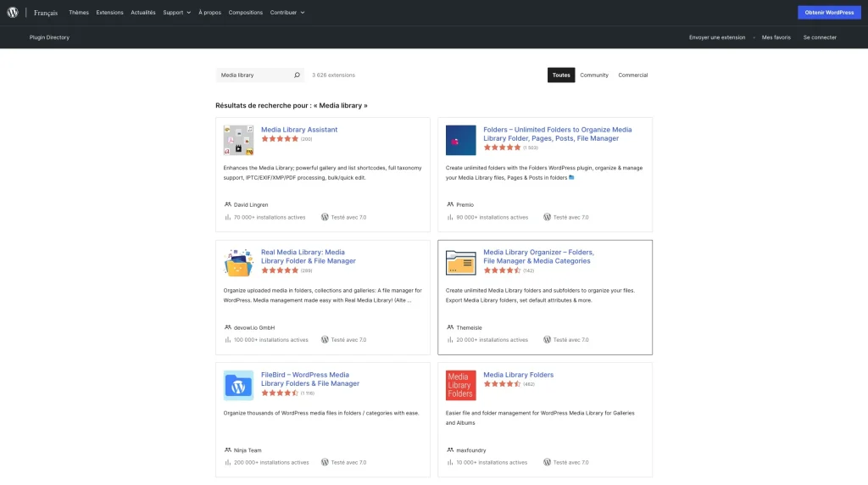The image size is (868, 485).
Task: Open Mes favoris link
Action: [776, 37]
